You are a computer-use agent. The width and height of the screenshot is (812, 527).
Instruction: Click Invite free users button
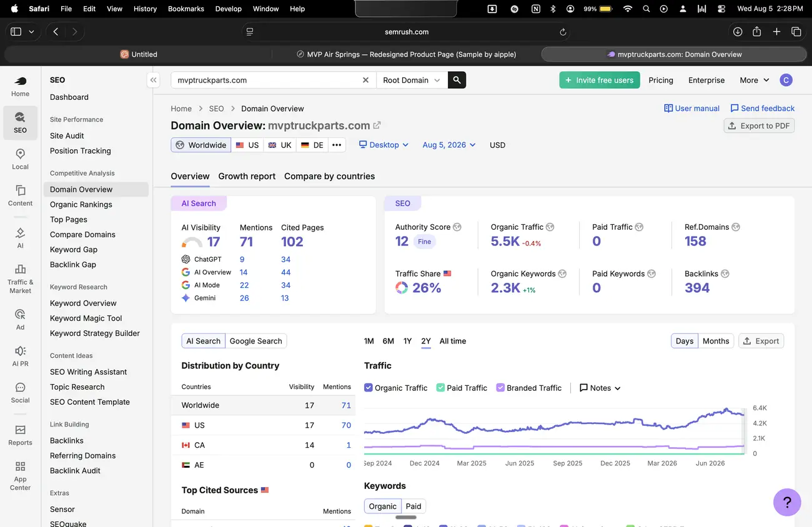click(600, 80)
